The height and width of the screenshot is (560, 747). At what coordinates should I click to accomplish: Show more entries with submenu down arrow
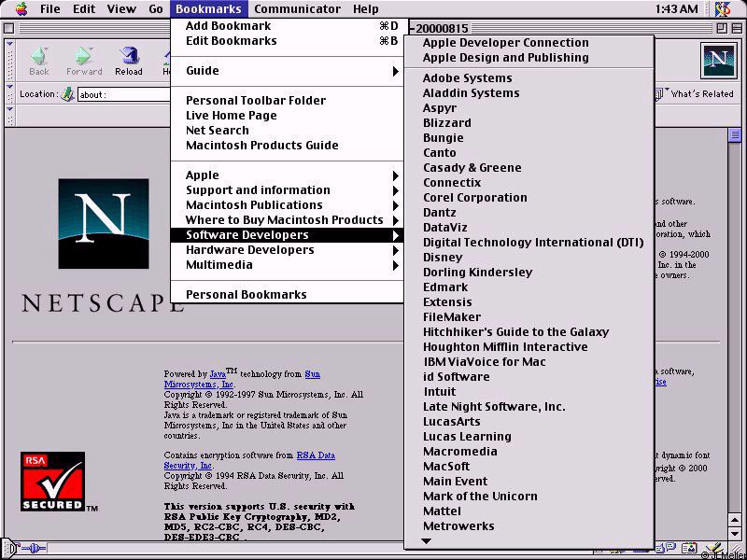[427, 541]
